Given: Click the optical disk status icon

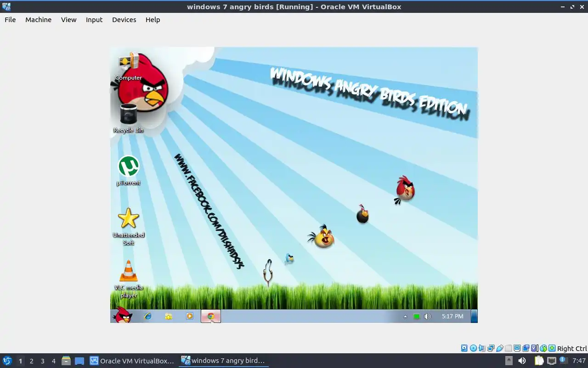Looking at the screenshot, I should pos(474,348).
